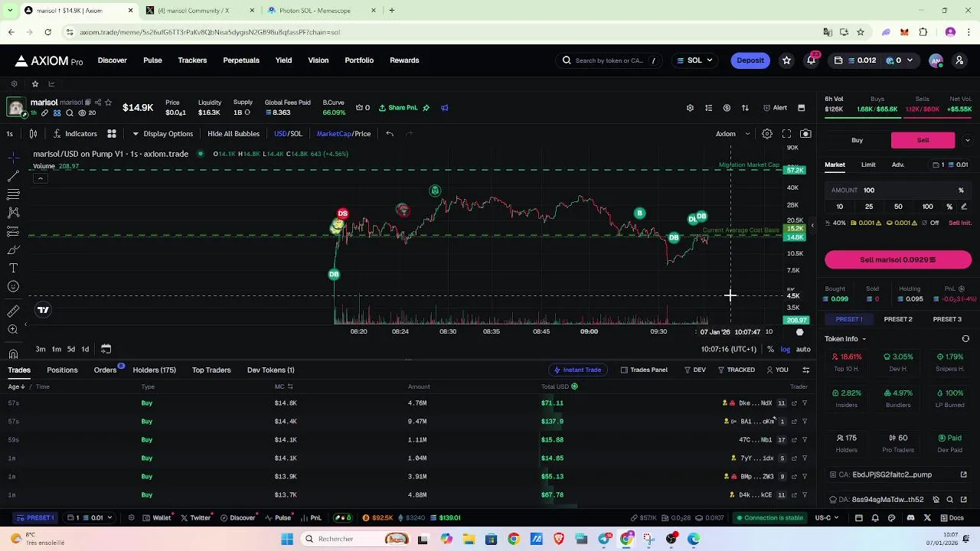Select the trend line drawing tool
Screen dimensions: 980x551
[13, 176]
